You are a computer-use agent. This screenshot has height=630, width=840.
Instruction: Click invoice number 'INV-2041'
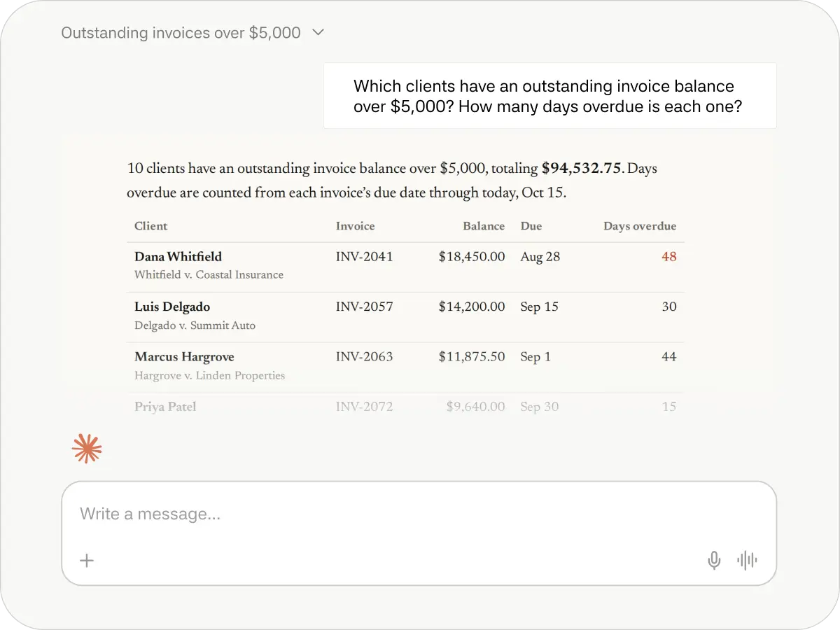(x=364, y=257)
